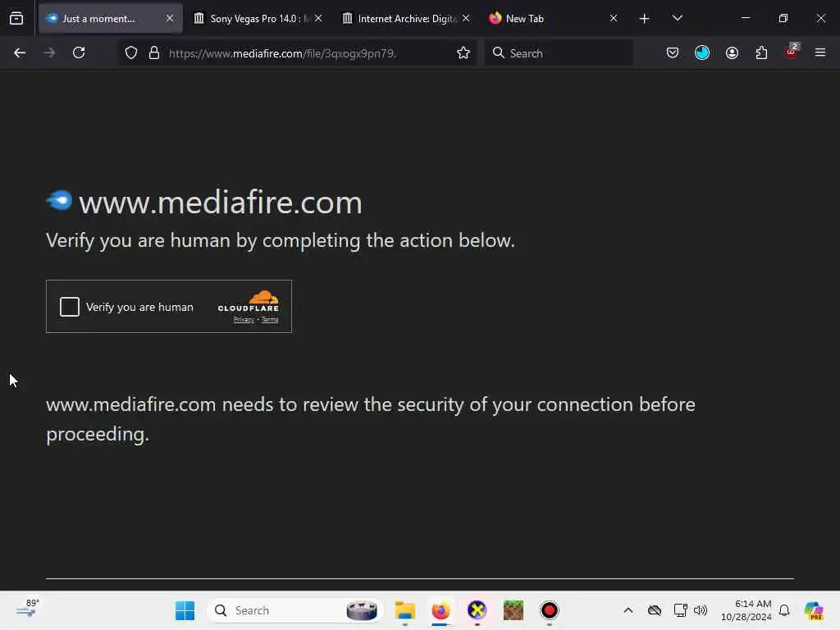
Task: Click the uBlock Origin extension badge
Action: click(792, 52)
